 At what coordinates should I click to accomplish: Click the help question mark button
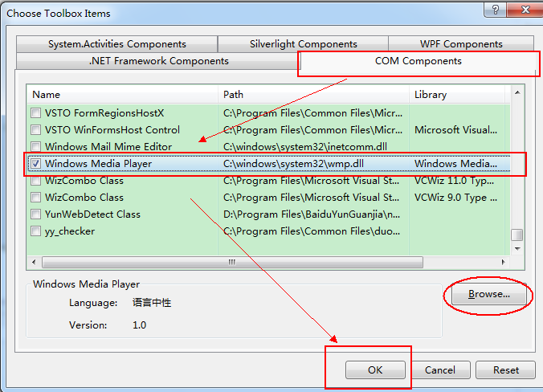496,10
